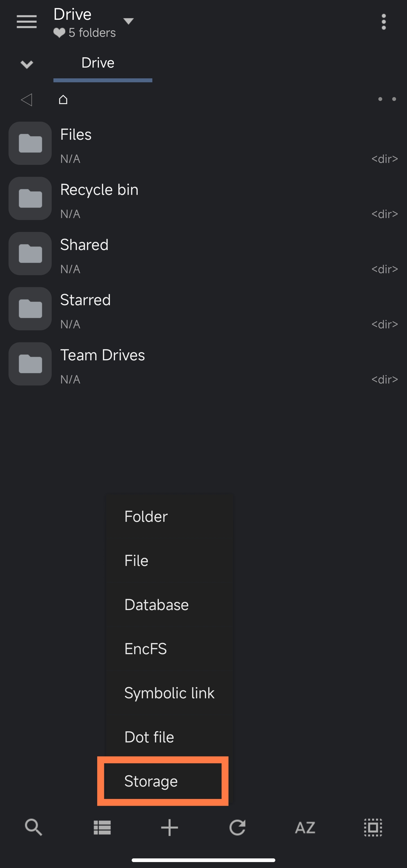Tap the search magnifier icon
This screenshot has height=868, width=407.
tap(34, 827)
